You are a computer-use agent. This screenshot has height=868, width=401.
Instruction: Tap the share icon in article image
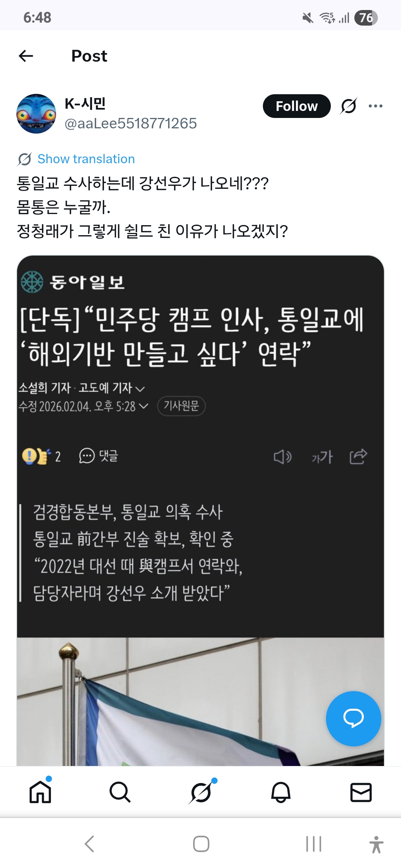coord(358,457)
